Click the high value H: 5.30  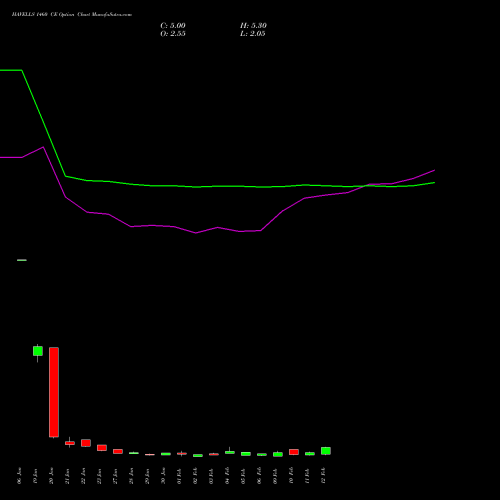[x=253, y=26]
